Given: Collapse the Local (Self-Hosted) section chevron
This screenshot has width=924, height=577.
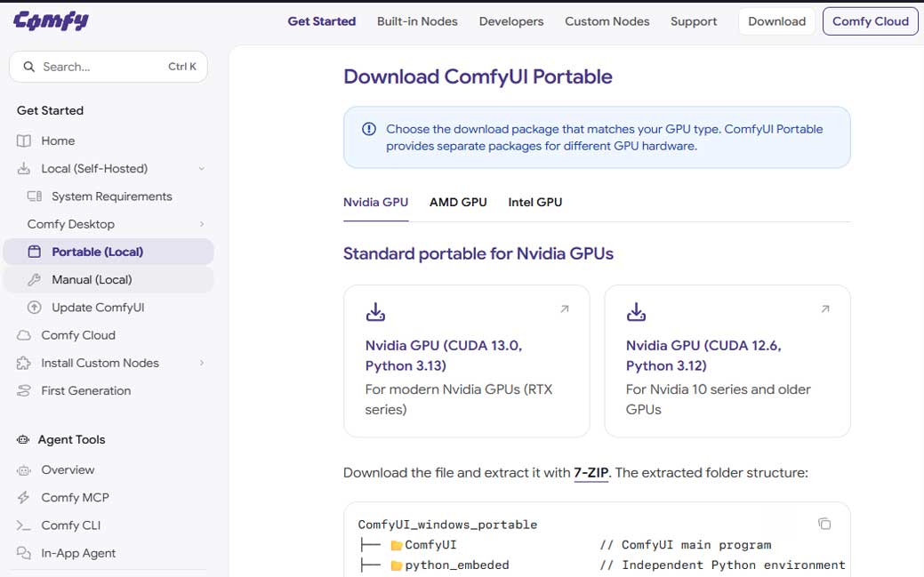Looking at the screenshot, I should tap(202, 169).
